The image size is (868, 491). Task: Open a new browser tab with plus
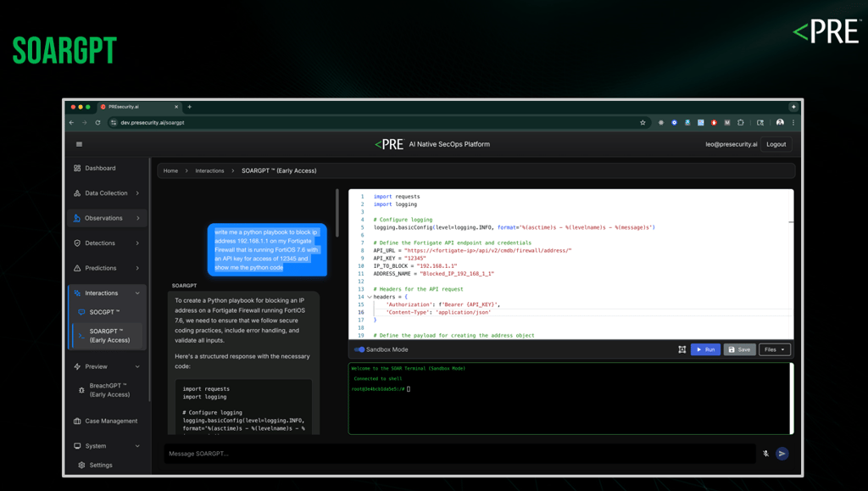click(x=189, y=107)
